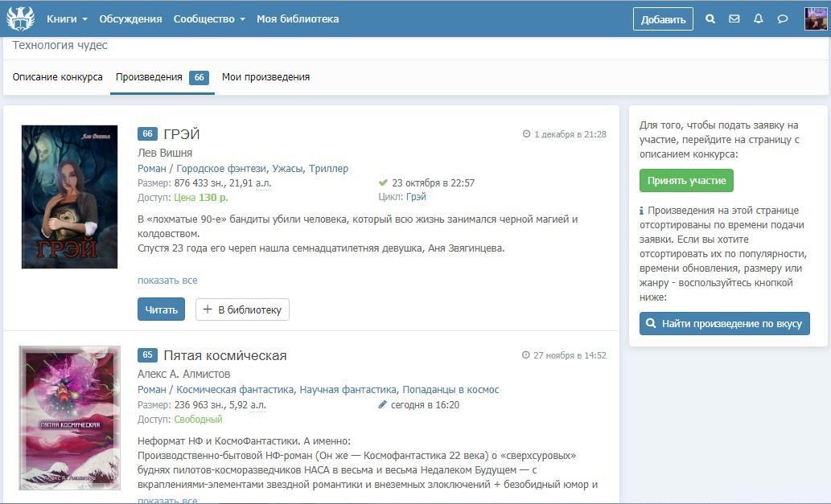Viewport: 831px width, 504px height.
Task: Expand ГРЭЙ description with показать все
Action: pyautogui.click(x=167, y=281)
